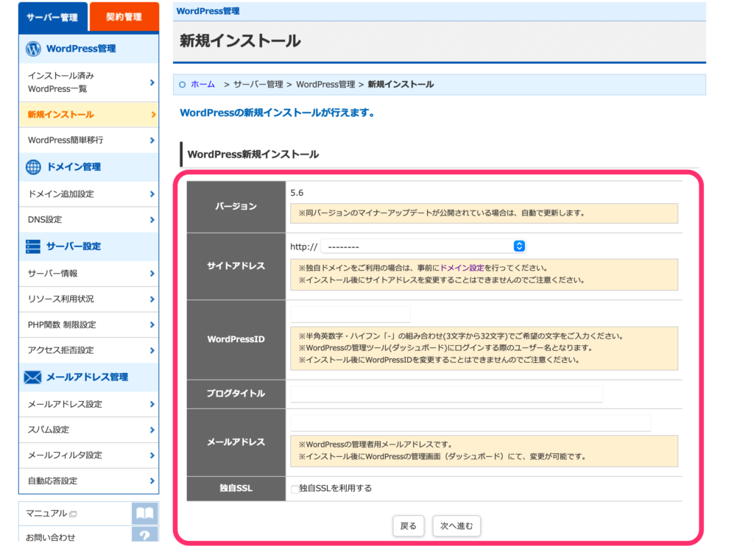This screenshot has height=560, width=754.
Task: Open the site address domain dropdown
Action: 423,247
